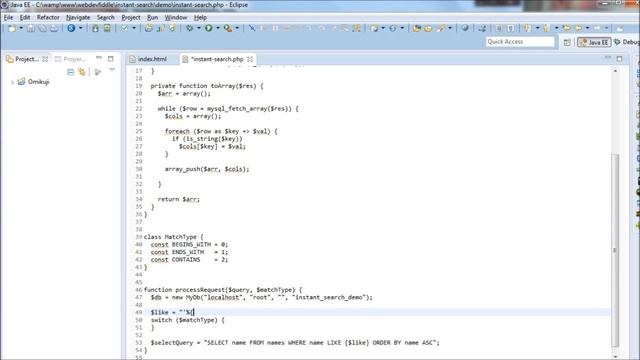Switch to the Debug perspective
The height and width of the screenshot is (360, 640).
click(627, 42)
